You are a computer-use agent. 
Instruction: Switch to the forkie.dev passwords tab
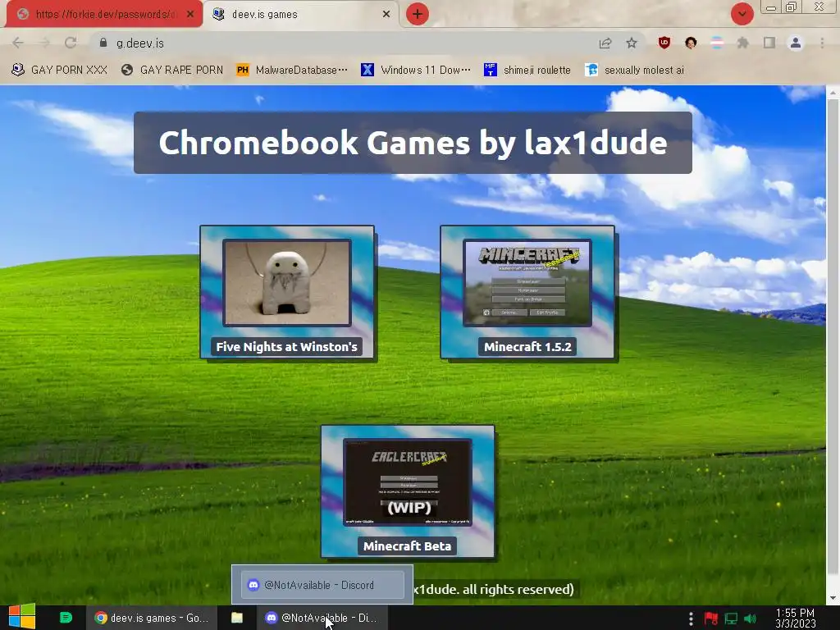tap(105, 15)
